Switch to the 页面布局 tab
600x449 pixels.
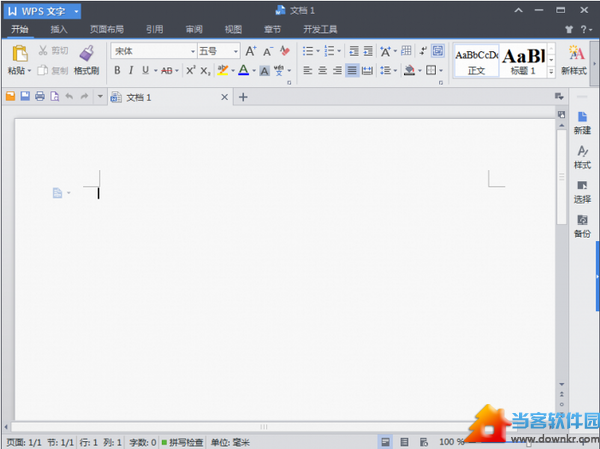pyautogui.click(x=107, y=29)
